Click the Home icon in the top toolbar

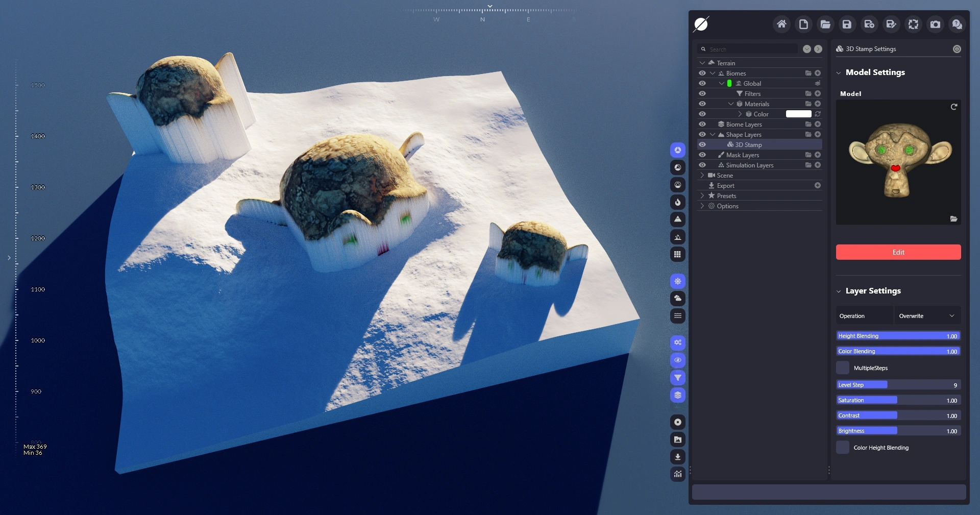pos(781,24)
